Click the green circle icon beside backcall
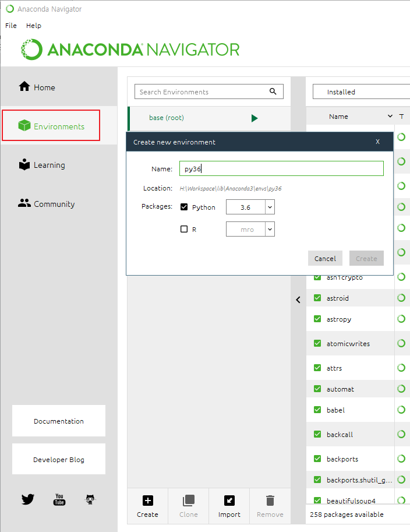 401,434
